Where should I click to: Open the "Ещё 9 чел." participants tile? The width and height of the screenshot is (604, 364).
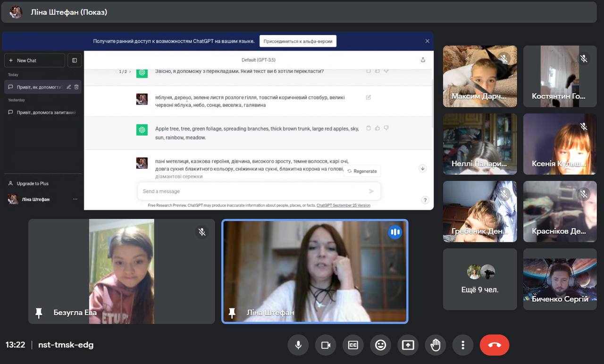[479, 279]
